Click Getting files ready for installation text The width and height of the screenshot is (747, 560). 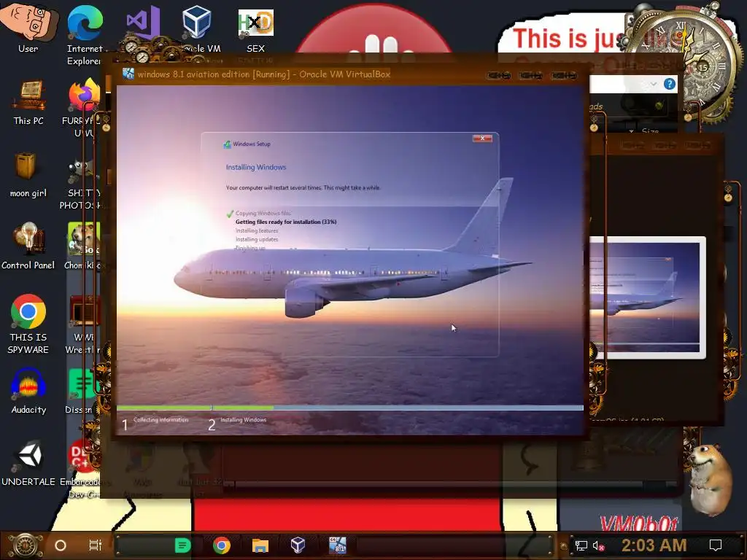click(286, 222)
